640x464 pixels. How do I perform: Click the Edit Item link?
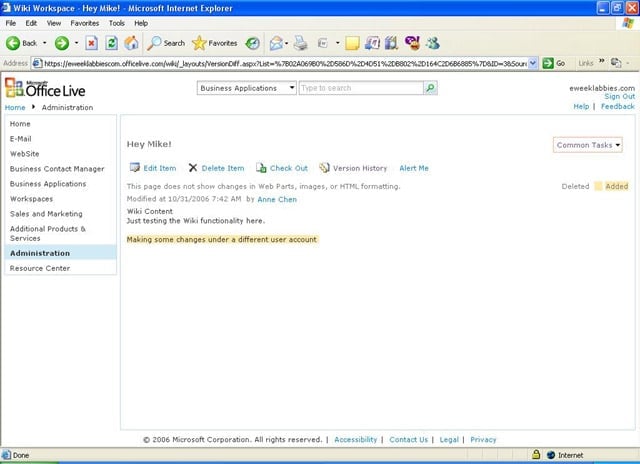[160, 168]
